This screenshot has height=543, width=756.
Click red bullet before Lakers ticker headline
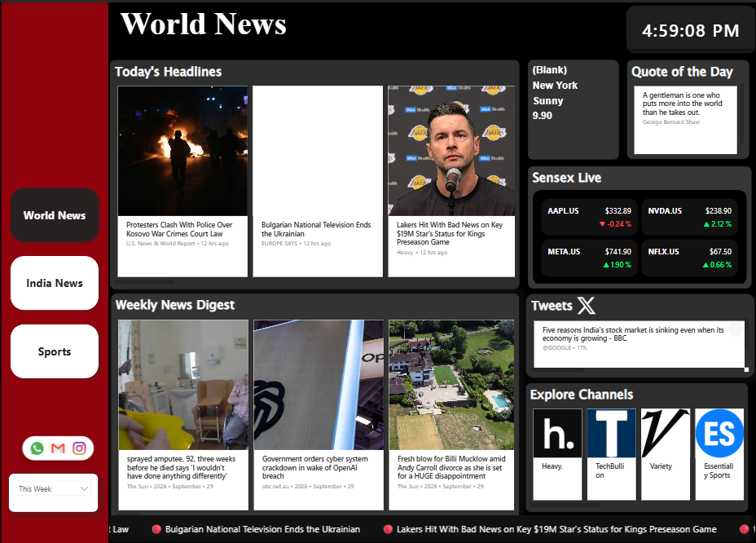click(388, 529)
